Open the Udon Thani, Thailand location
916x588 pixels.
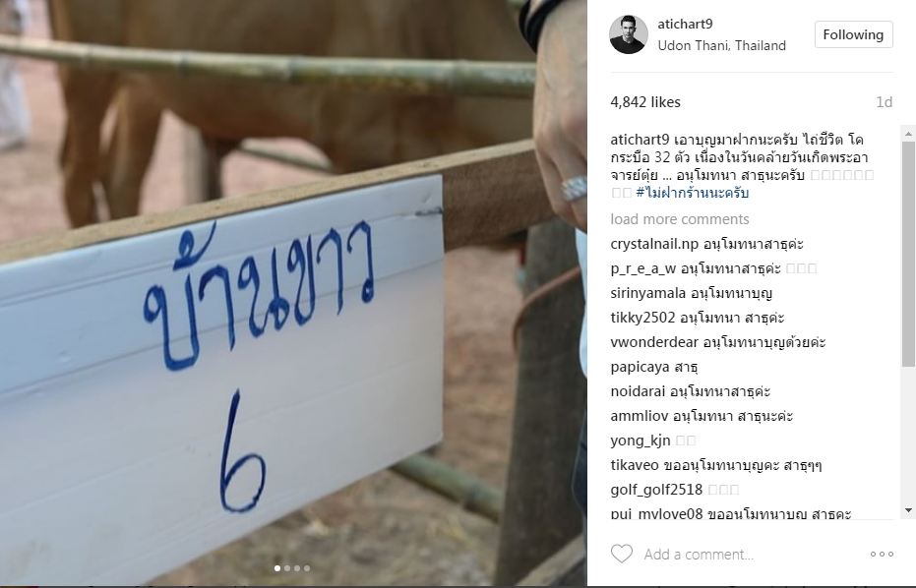click(721, 45)
